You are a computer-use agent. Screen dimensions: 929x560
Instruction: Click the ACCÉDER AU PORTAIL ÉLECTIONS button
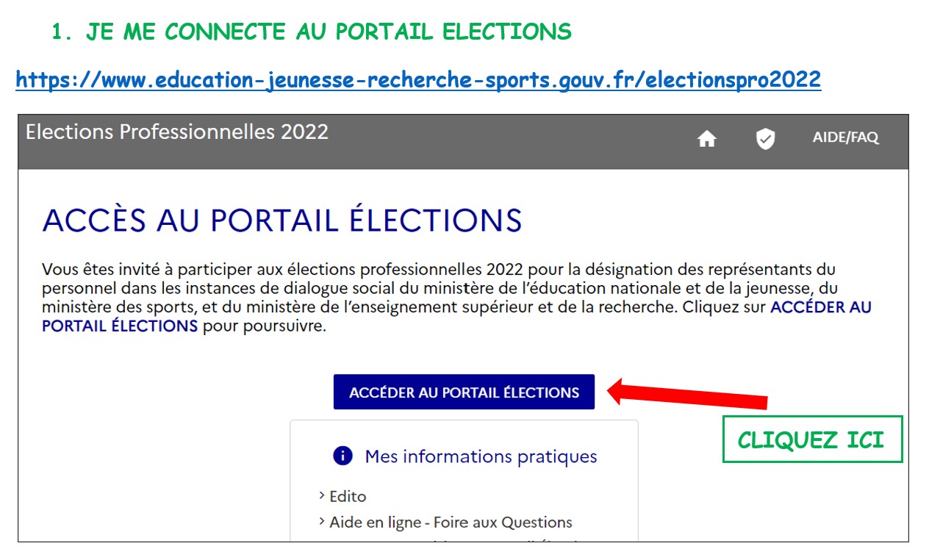[x=464, y=392]
